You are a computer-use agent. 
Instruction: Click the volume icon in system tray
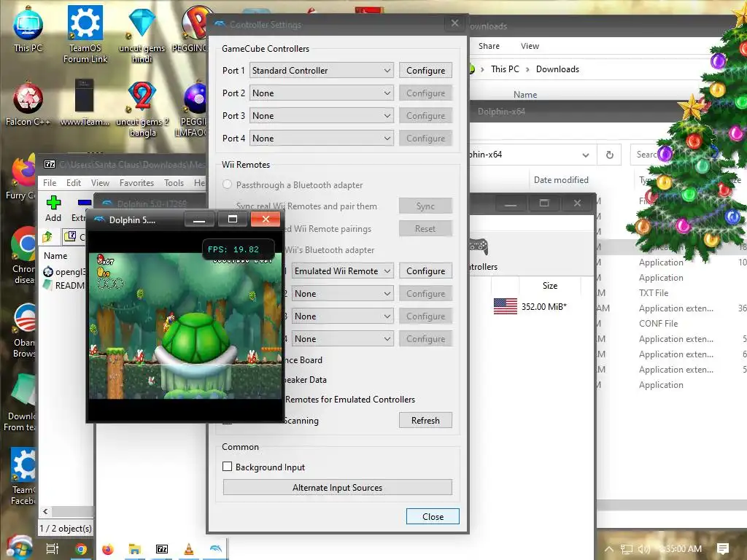tap(643, 549)
